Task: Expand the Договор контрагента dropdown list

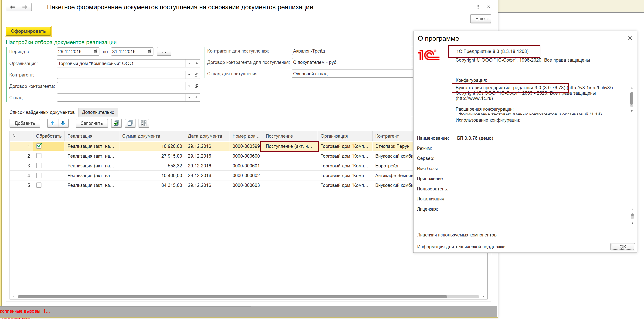Action: click(189, 86)
